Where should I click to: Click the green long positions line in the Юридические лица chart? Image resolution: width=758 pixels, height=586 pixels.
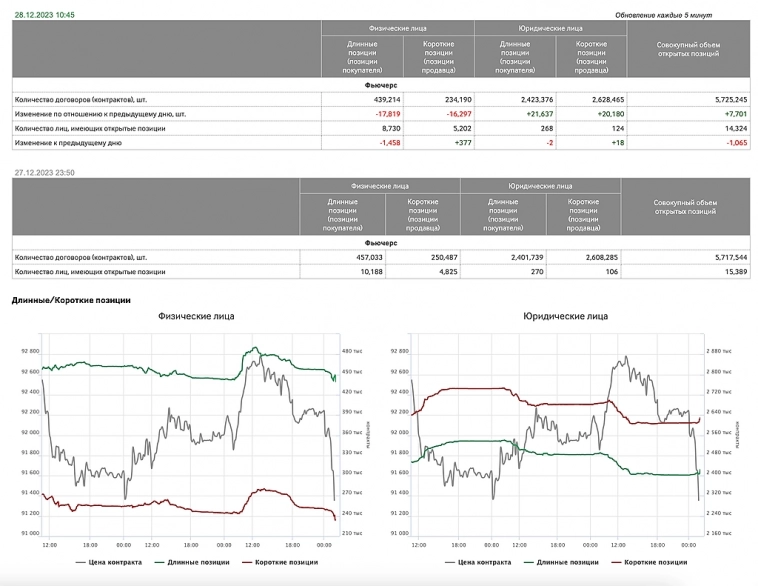(480, 441)
